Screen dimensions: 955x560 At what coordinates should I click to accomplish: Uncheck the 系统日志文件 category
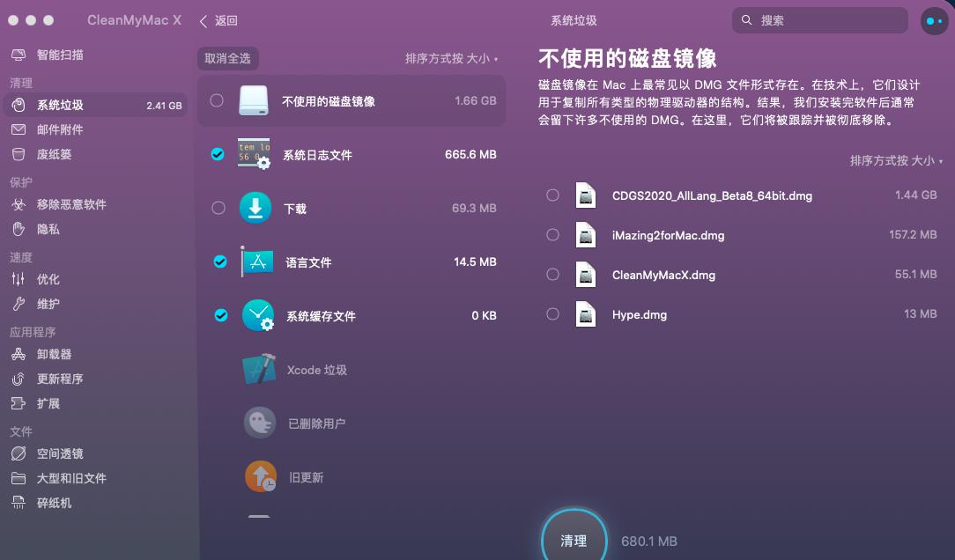[x=216, y=154]
